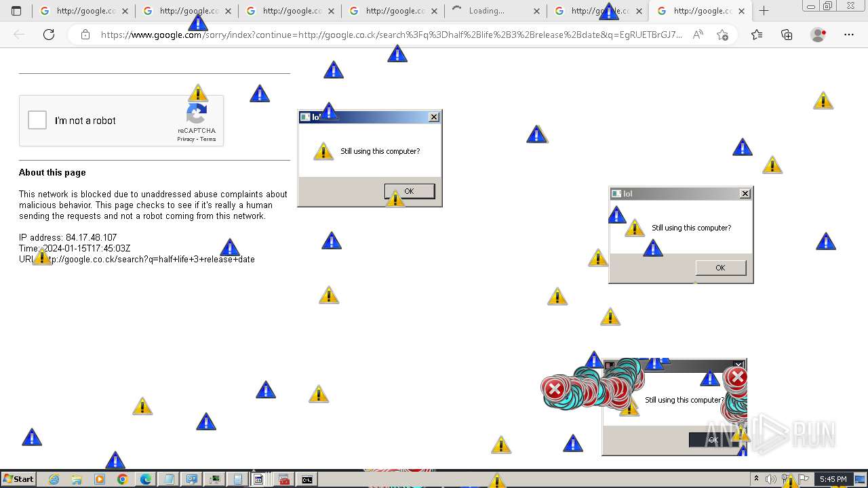This screenshot has width=868, height=488.
Task: Click OK in the gray-titled lol dialog
Action: (x=721, y=268)
